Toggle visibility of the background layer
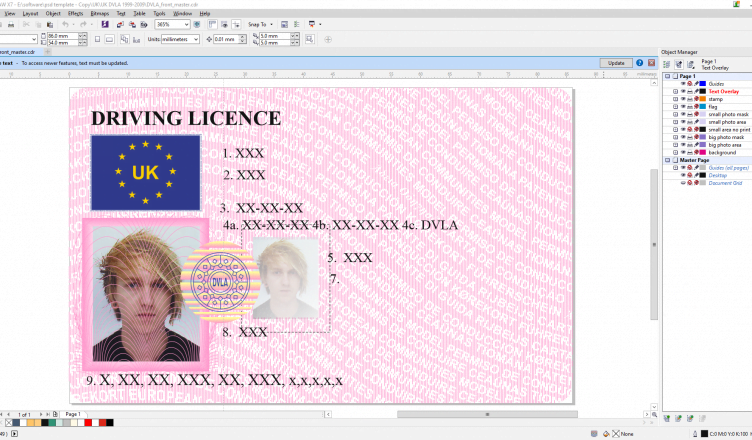The image size is (752, 440). [684, 152]
